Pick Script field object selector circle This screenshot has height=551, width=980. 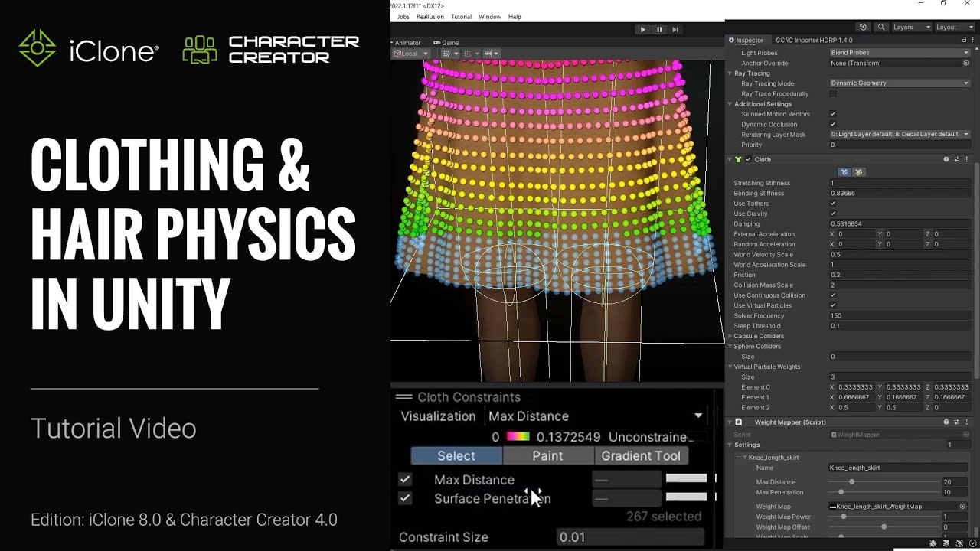(x=966, y=435)
